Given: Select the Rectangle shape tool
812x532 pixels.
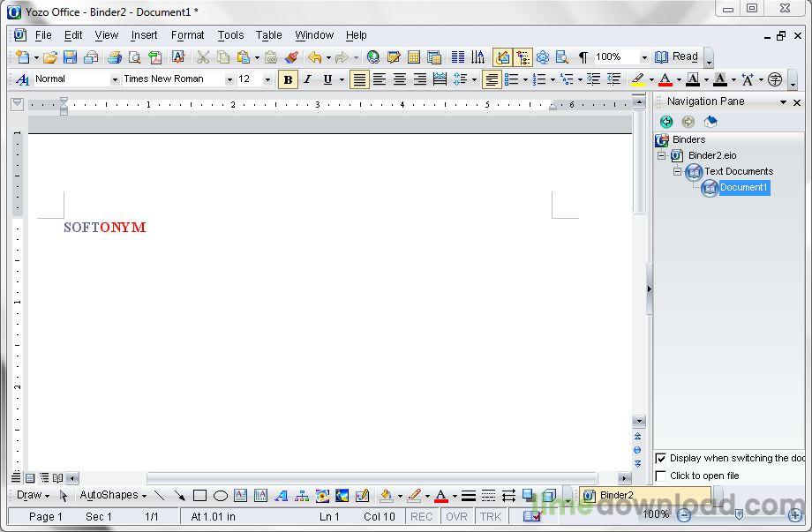Looking at the screenshot, I should pyautogui.click(x=199, y=496).
